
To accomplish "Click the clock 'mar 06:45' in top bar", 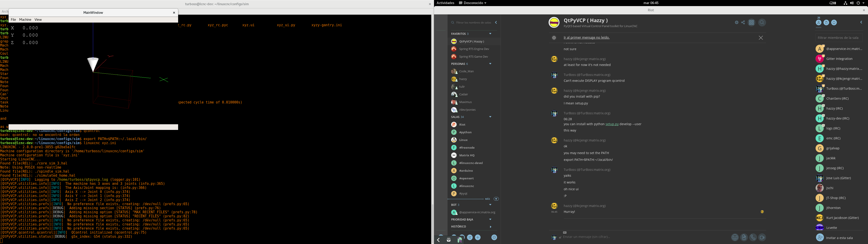I will [651, 3].
